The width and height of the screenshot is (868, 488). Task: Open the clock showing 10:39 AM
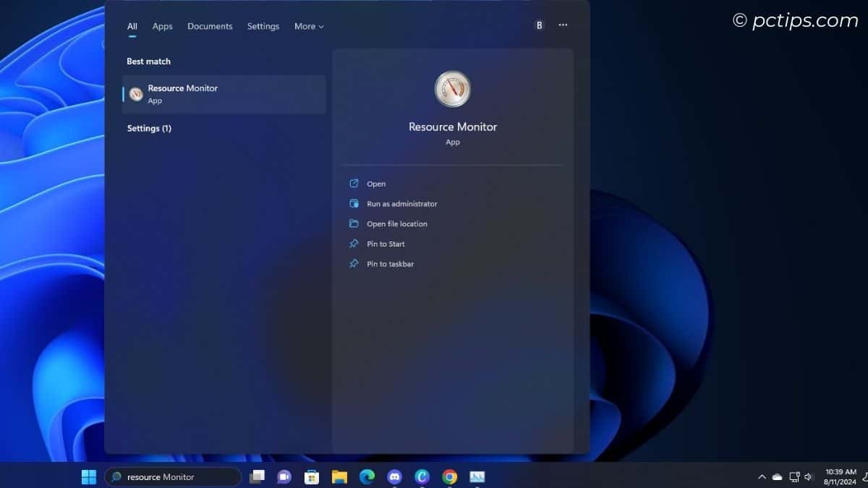(840, 477)
